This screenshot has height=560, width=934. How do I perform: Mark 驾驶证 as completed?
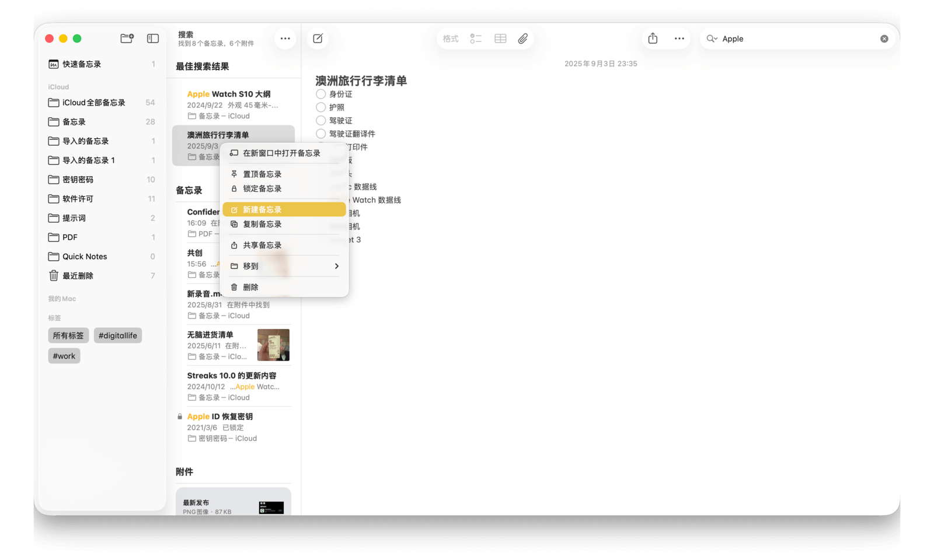(x=321, y=121)
